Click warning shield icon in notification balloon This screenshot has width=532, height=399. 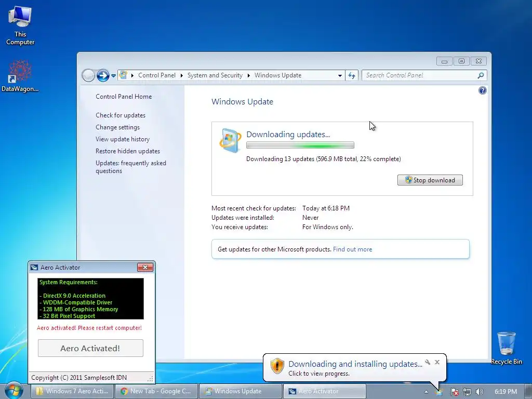(277, 366)
